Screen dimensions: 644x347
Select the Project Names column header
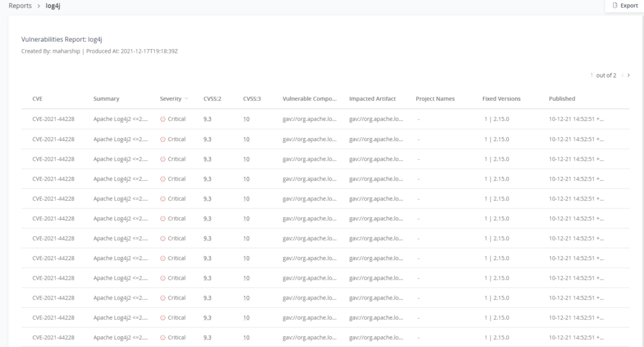[435, 99]
